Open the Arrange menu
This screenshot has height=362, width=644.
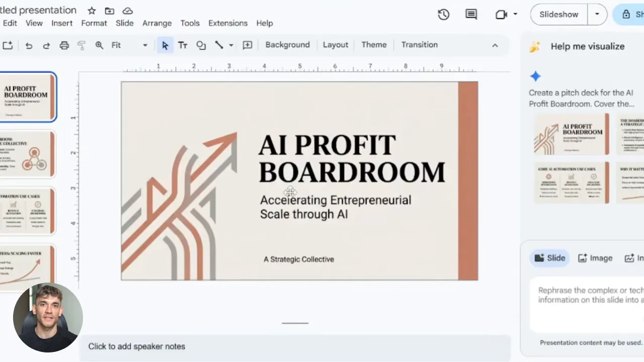[157, 23]
